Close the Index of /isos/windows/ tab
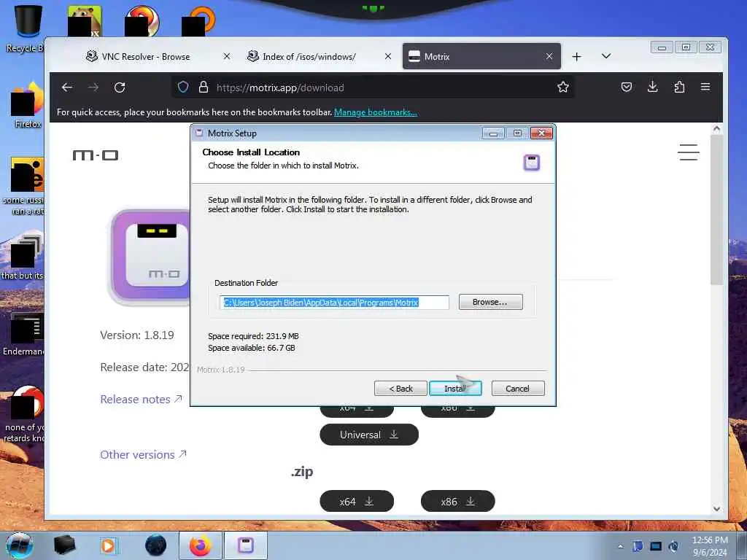Image resolution: width=747 pixels, height=560 pixels. tap(388, 56)
